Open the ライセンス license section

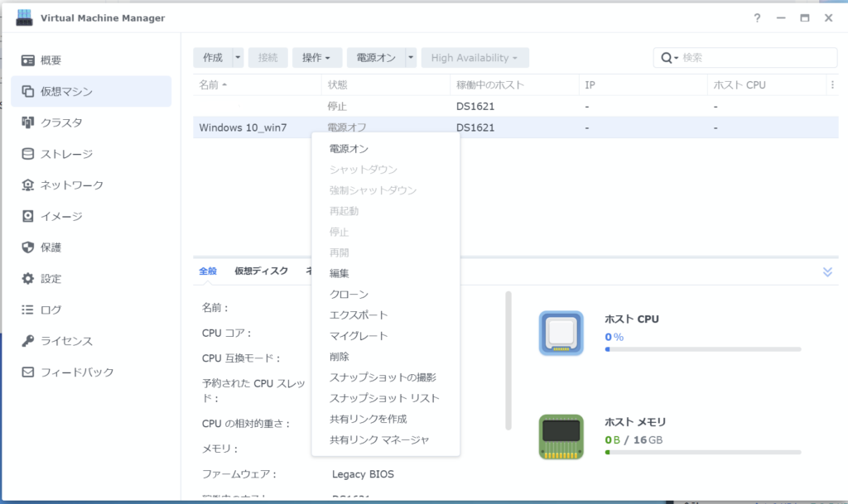tap(91, 341)
